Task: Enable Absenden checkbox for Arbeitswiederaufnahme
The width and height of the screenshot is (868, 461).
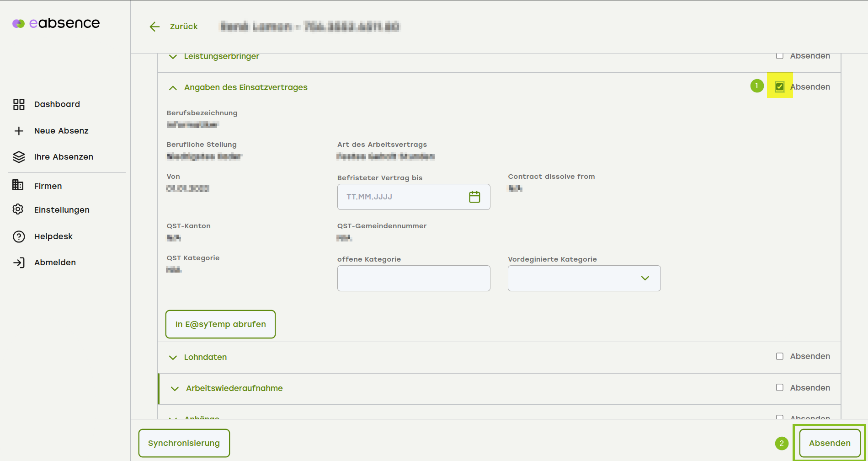Action: (x=780, y=388)
